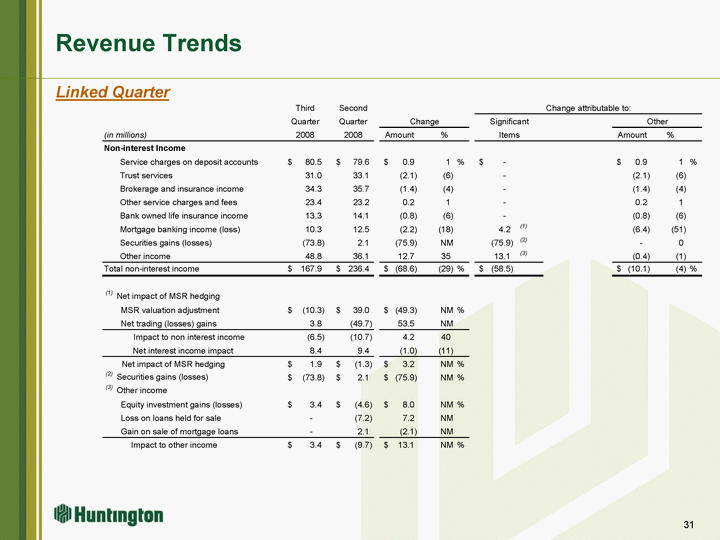The width and height of the screenshot is (720, 540).
Task: Click the 'Change attributable to:' column header
Action: 588,108
